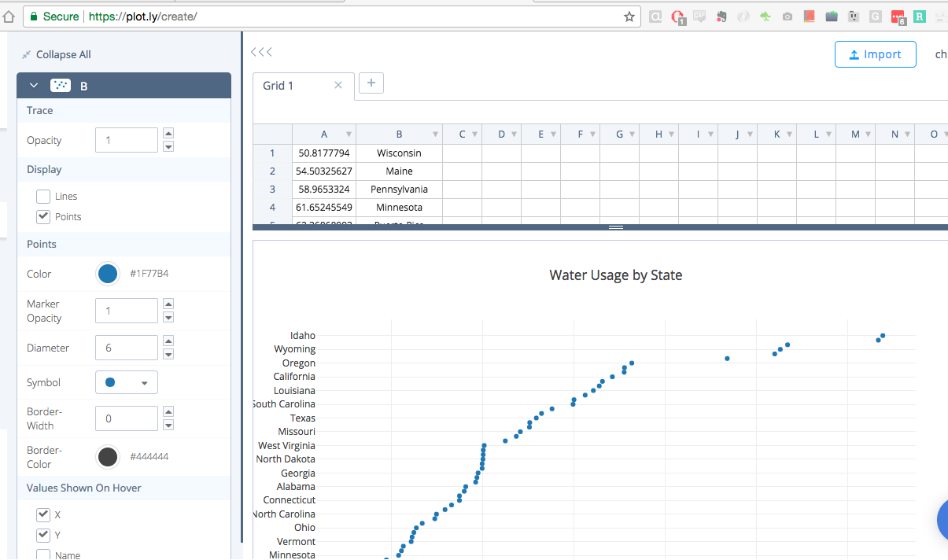Viewport: 948px width, 560px height.
Task: Click the secure padlock site info
Action: pyautogui.click(x=55, y=16)
